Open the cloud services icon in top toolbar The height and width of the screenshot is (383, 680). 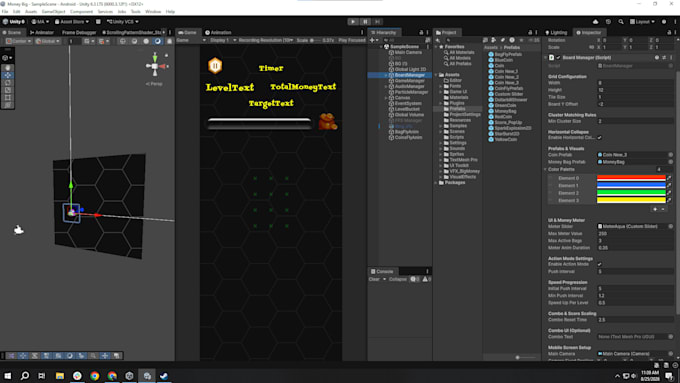point(595,22)
